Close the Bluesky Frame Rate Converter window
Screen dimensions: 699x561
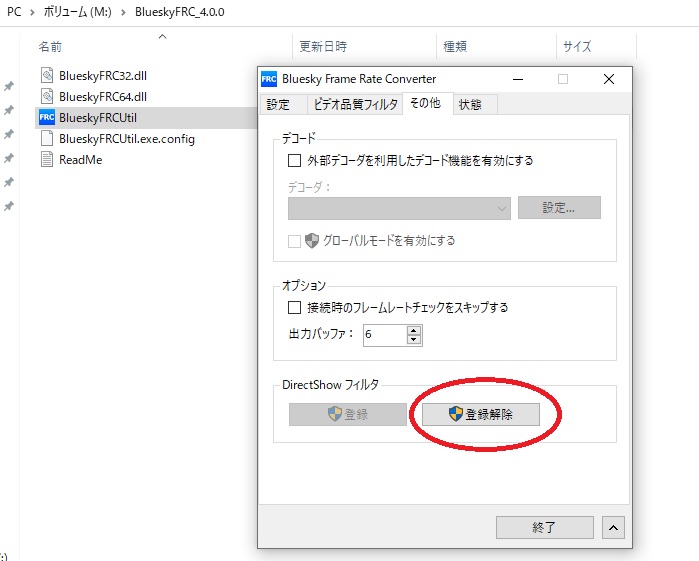[x=609, y=79]
